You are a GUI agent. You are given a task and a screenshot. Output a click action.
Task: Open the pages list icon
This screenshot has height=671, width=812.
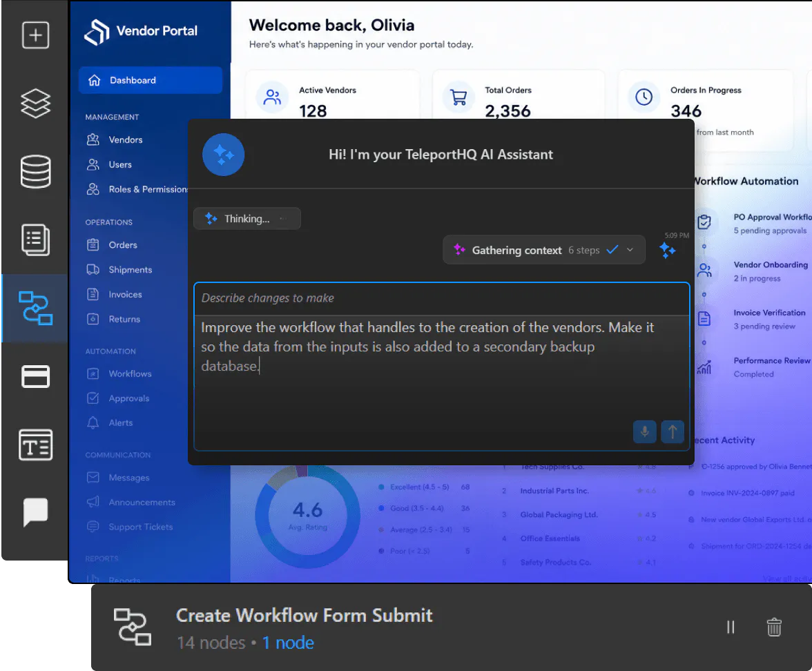pos(35,240)
